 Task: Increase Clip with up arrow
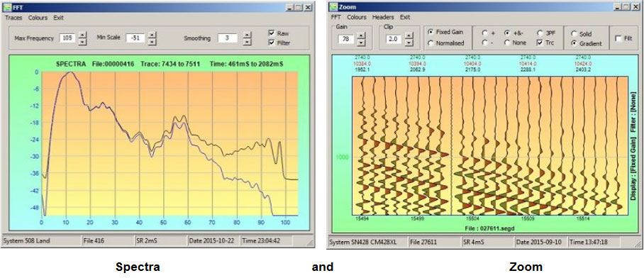pyautogui.click(x=409, y=35)
